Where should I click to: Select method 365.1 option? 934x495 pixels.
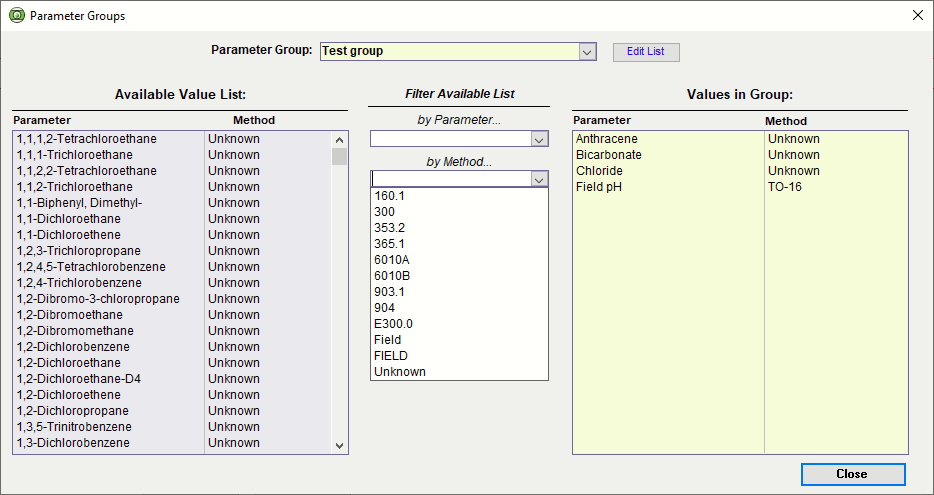(x=459, y=244)
